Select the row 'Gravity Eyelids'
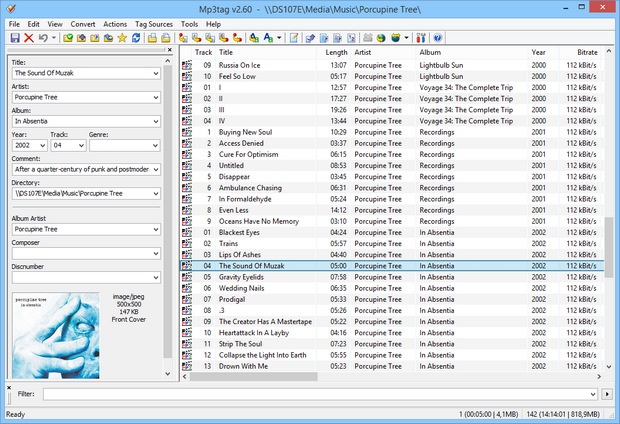The width and height of the screenshot is (620, 424). point(392,277)
